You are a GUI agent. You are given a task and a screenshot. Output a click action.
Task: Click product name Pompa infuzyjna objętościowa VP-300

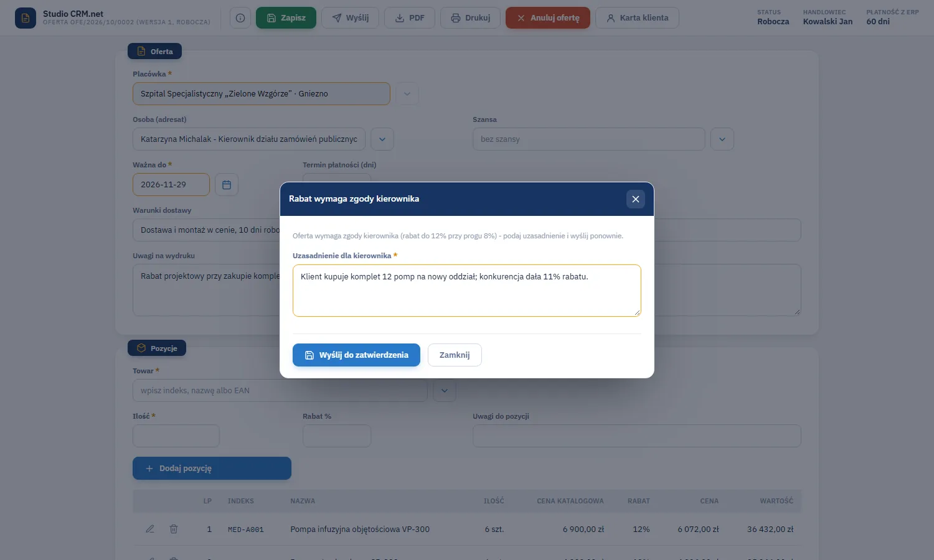pyautogui.click(x=360, y=530)
